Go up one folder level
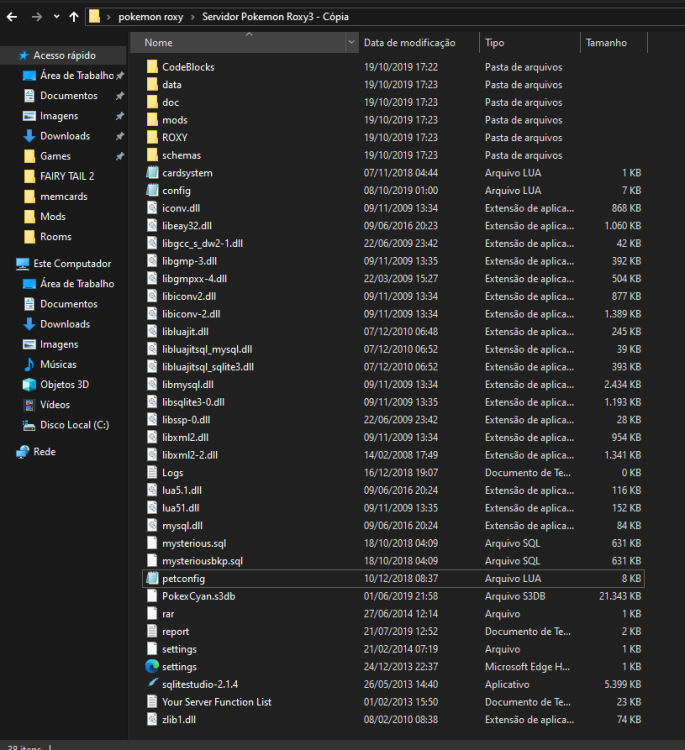 tap(74, 17)
